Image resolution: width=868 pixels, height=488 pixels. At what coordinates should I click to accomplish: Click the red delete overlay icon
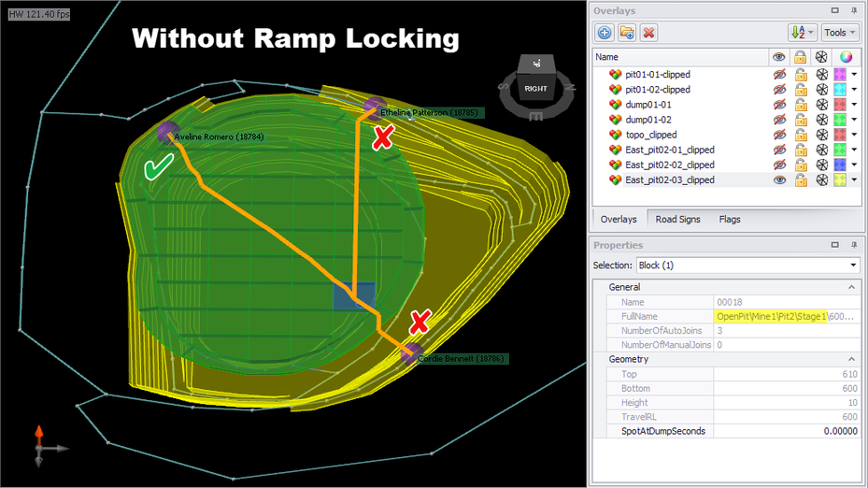click(x=648, y=33)
